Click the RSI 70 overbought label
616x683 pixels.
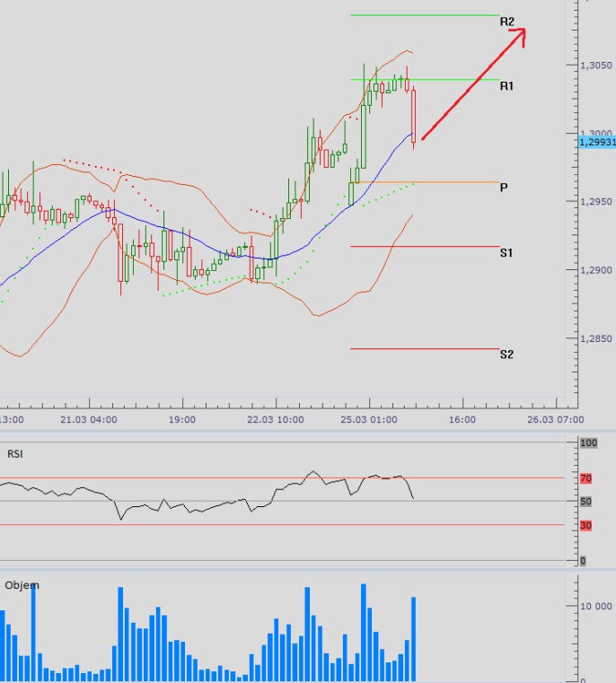(x=586, y=478)
